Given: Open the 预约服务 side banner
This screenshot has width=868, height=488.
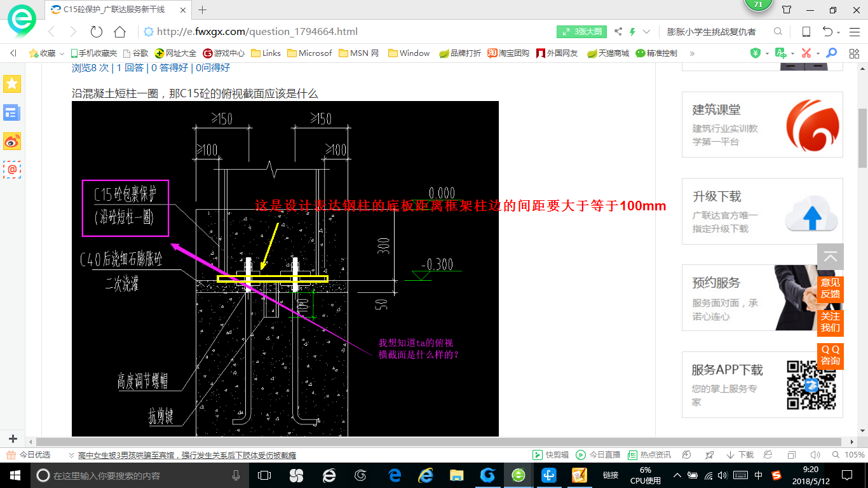Looking at the screenshot, I should (x=763, y=298).
